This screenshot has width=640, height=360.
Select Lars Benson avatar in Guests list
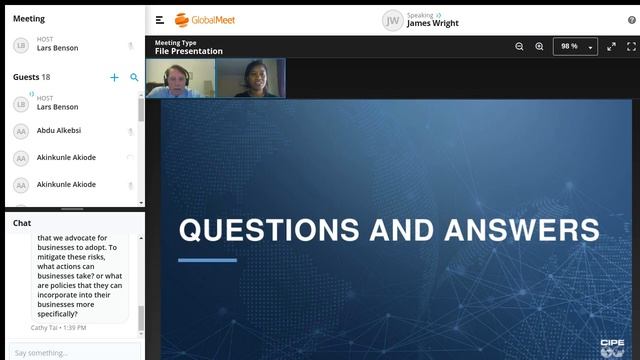[21, 104]
